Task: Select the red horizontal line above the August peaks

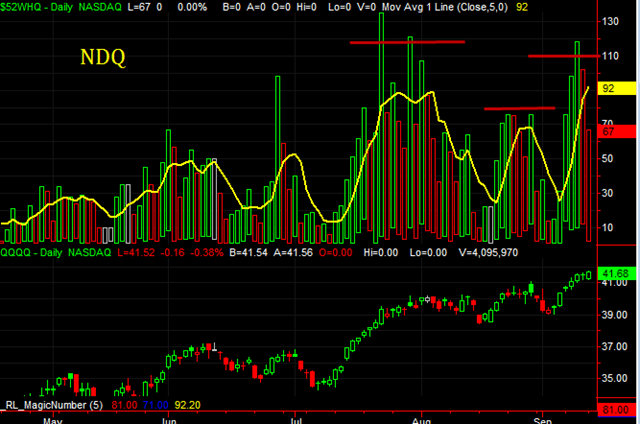Action: [x=407, y=42]
